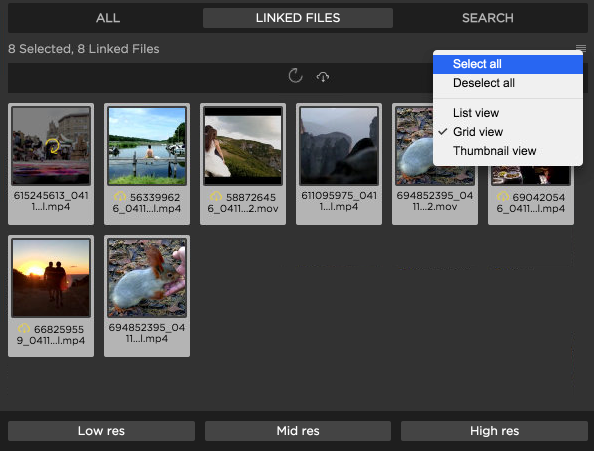Open the SEARCH tab
Screen dimensions: 594x451
pos(488,18)
